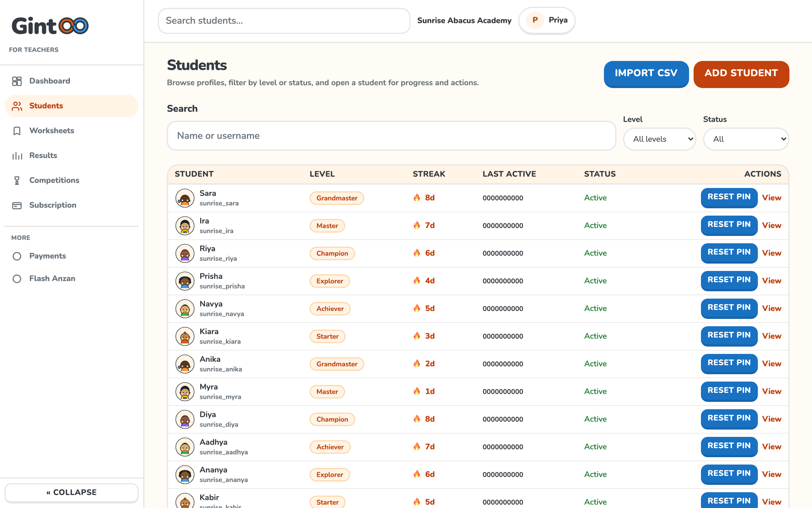Click the Gintoo logo
The width and height of the screenshot is (812, 508).
50,25
